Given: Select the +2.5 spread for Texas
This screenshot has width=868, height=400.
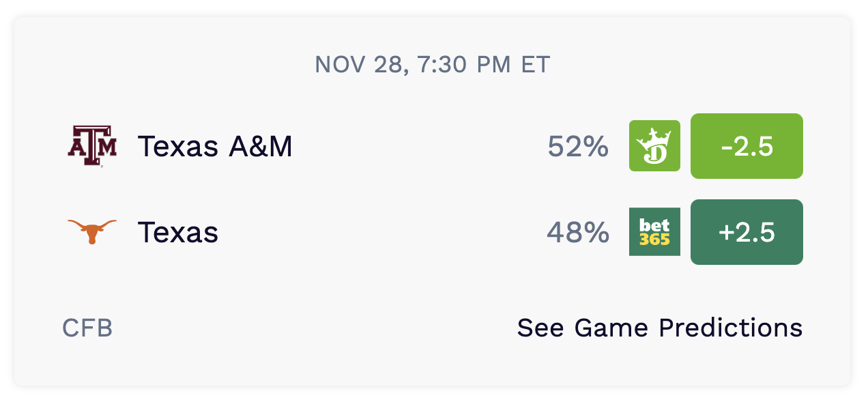Looking at the screenshot, I should tap(747, 232).
